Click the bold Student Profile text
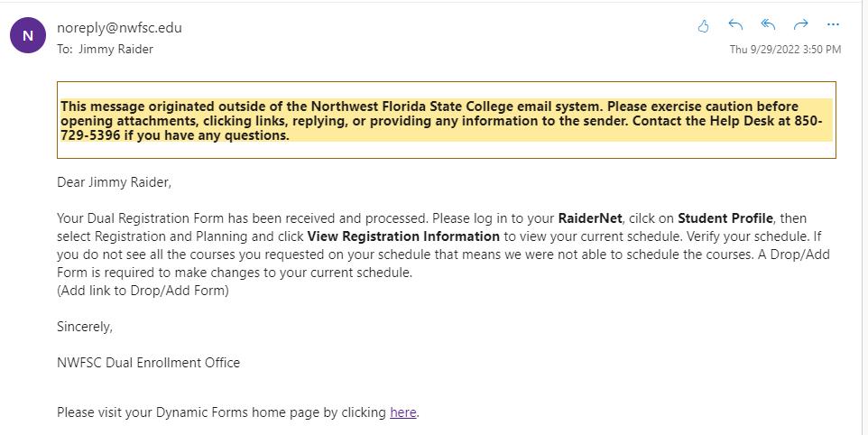Image resolution: width=868 pixels, height=435 pixels. (x=725, y=217)
